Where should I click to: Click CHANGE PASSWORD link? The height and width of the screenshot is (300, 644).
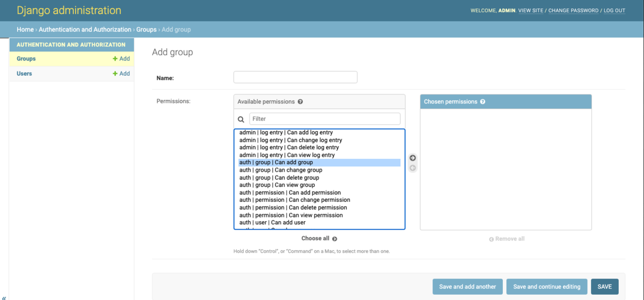(573, 11)
